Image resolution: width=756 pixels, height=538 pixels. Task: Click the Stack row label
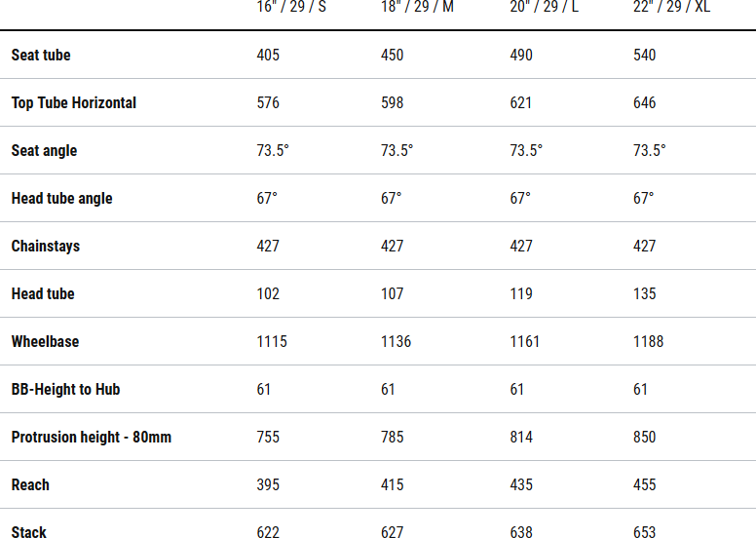click(x=29, y=531)
